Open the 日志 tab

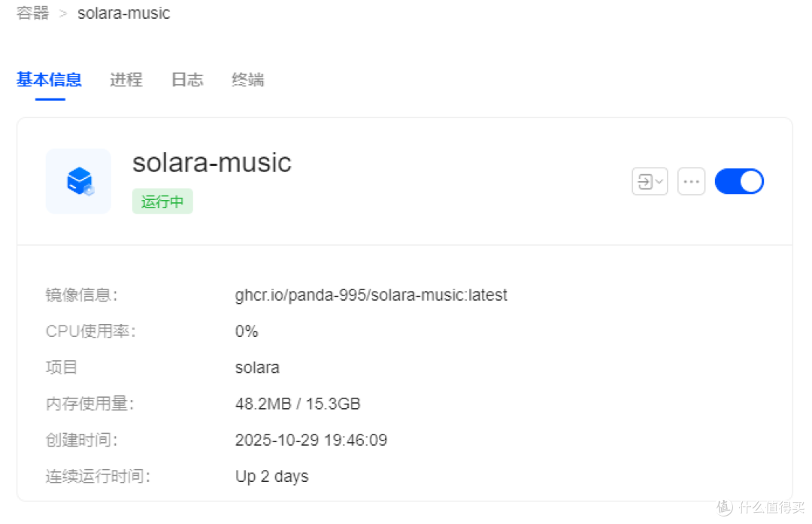point(187,80)
